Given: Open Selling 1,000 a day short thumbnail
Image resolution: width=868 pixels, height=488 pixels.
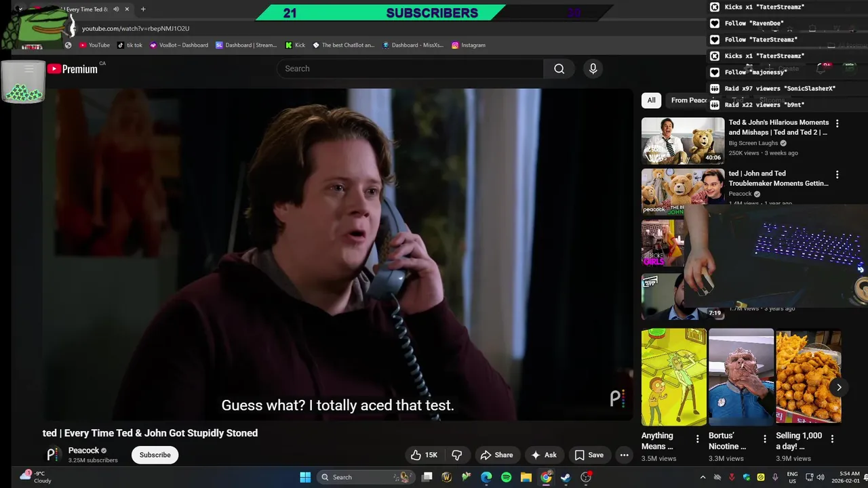Looking at the screenshot, I should [x=808, y=377].
